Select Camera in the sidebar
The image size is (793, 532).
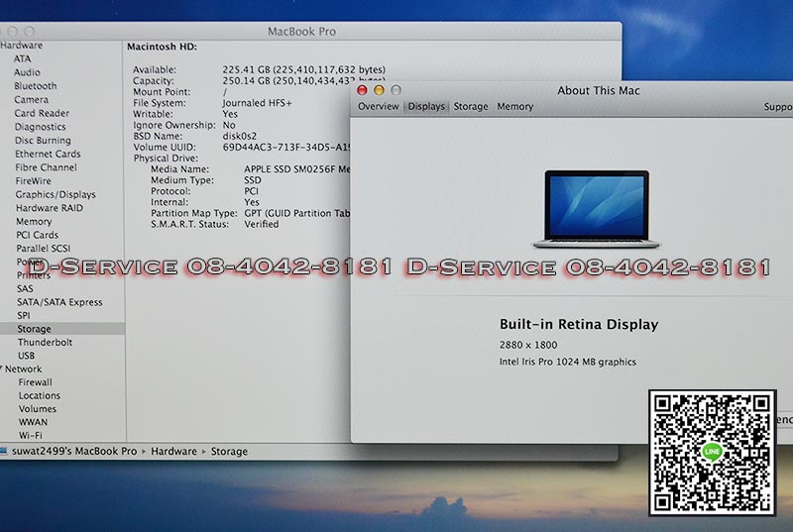point(32,99)
